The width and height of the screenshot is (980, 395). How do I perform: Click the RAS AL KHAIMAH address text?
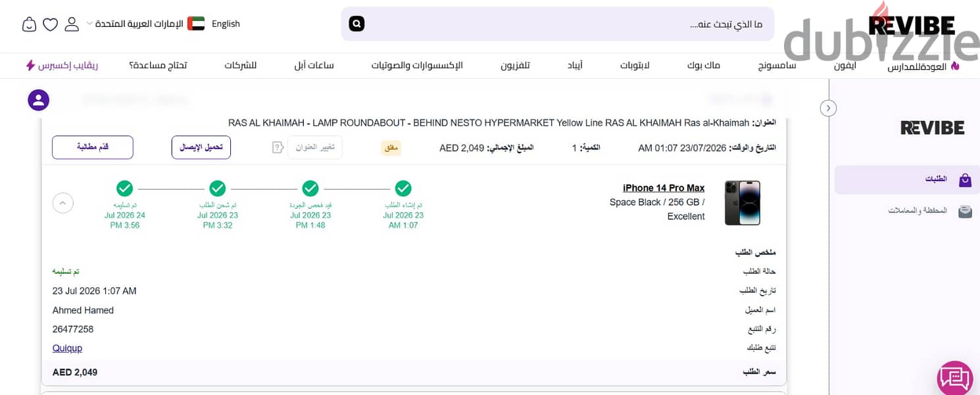point(489,123)
